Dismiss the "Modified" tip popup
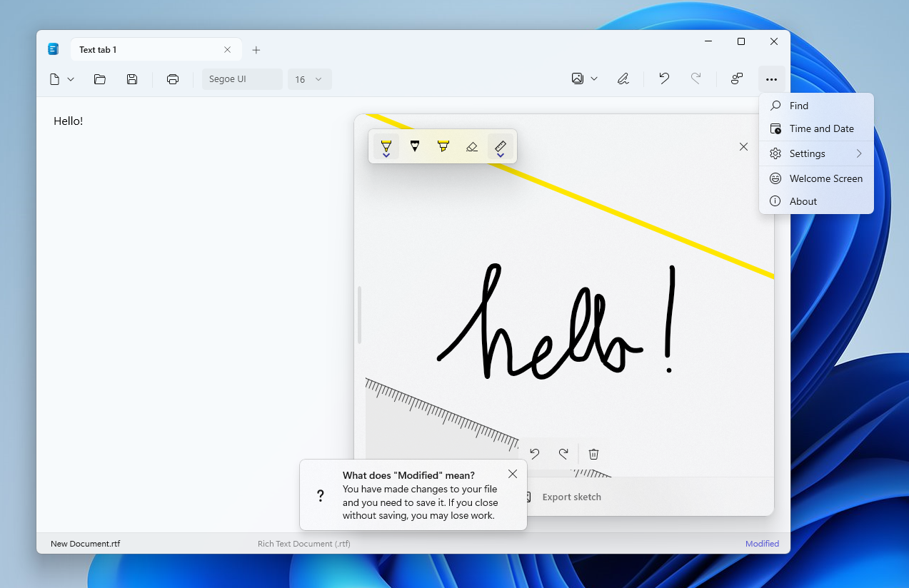 513,474
